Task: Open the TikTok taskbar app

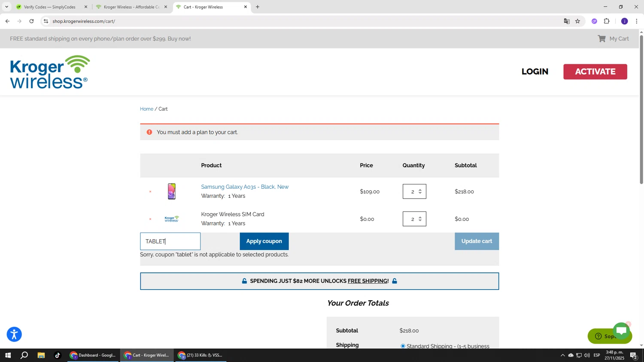Action: [58, 355]
